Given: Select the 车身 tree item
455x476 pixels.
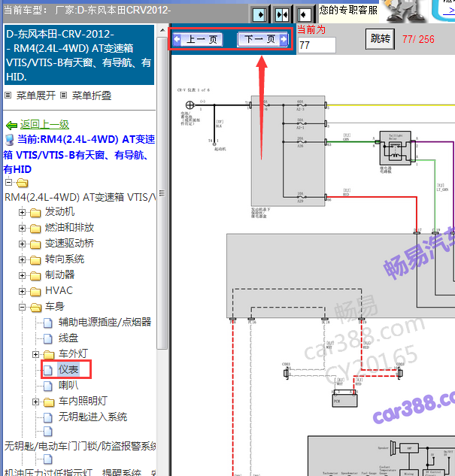Looking at the screenshot, I should pos(55,306).
